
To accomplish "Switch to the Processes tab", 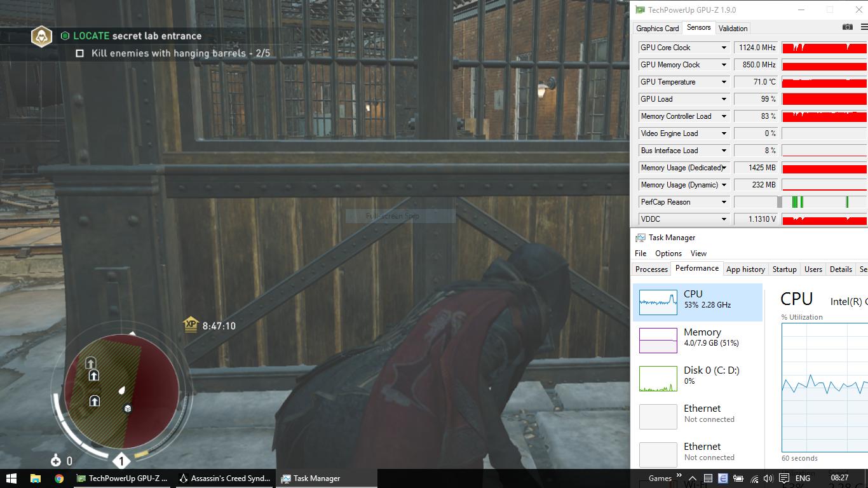I will pos(652,269).
